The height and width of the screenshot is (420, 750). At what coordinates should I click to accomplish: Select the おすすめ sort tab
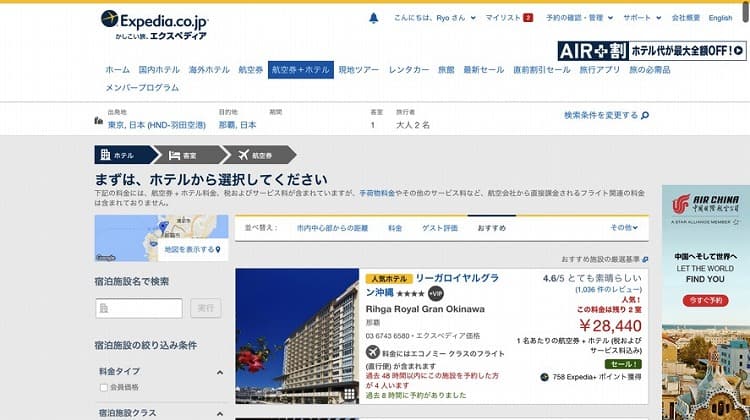pyautogui.click(x=492, y=228)
